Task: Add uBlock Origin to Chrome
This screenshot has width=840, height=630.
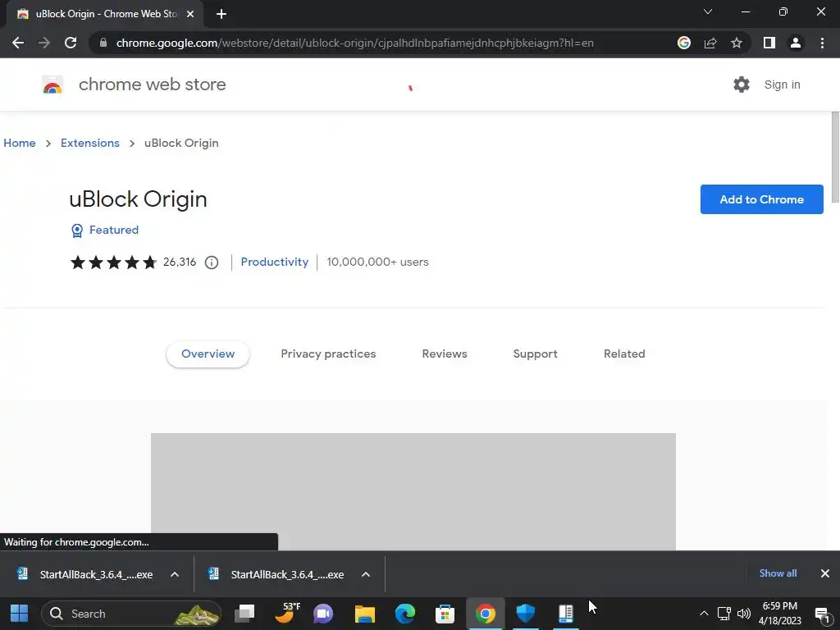Action: tap(761, 199)
